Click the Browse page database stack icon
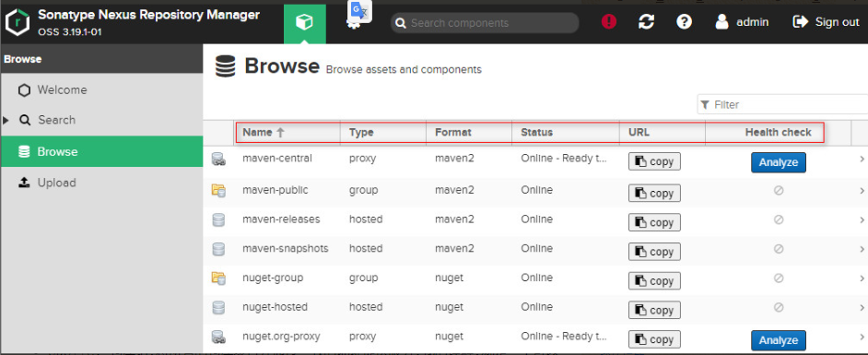This screenshot has width=868, height=355. pos(226,66)
